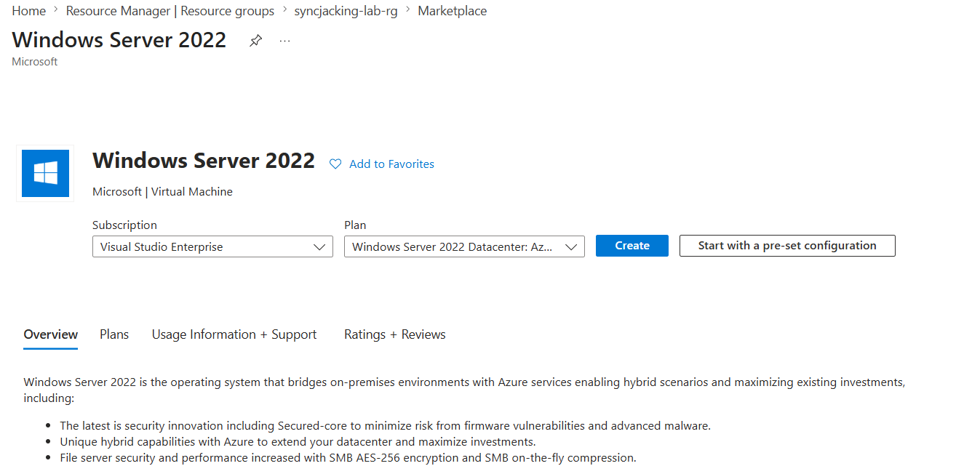Viewport: 980px width, 466px height.
Task: Click the SMB AES-256 encryption bullet
Action: point(348,458)
